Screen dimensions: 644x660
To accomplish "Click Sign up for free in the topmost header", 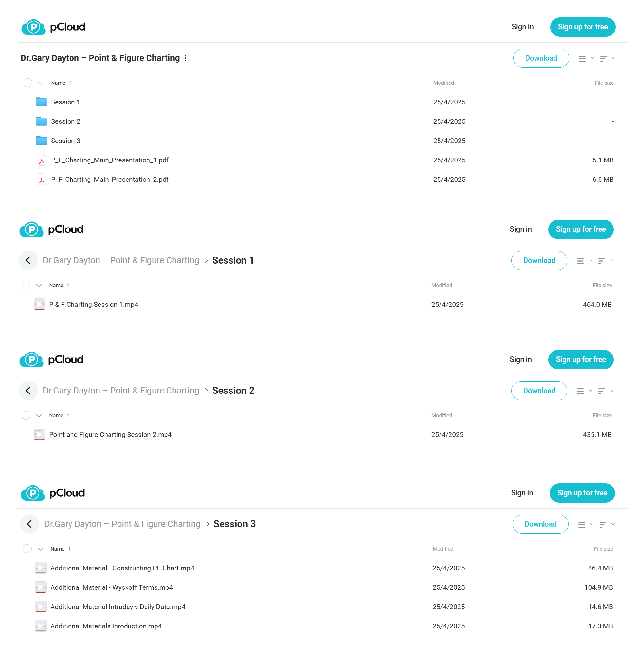I will click(583, 27).
